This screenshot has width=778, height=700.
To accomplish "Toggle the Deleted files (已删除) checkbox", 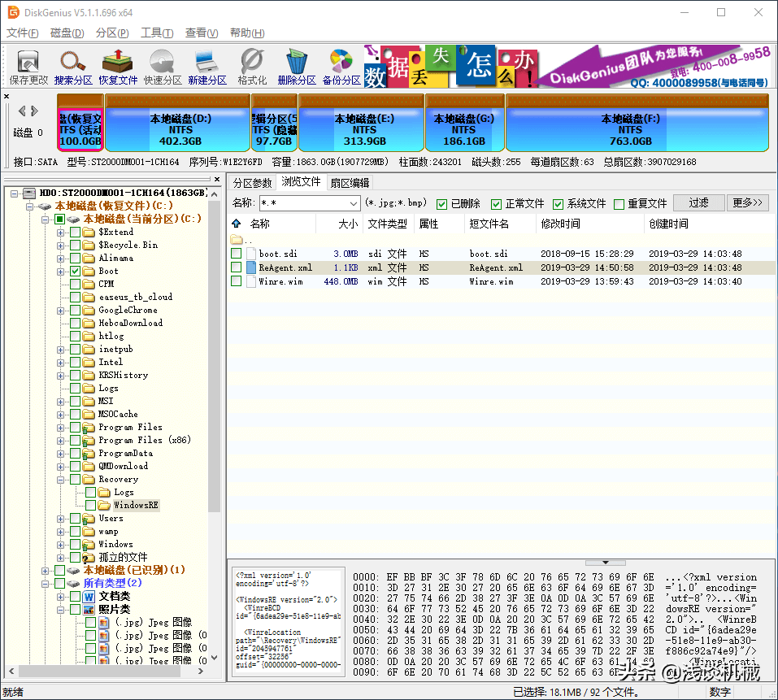I will 441,204.
